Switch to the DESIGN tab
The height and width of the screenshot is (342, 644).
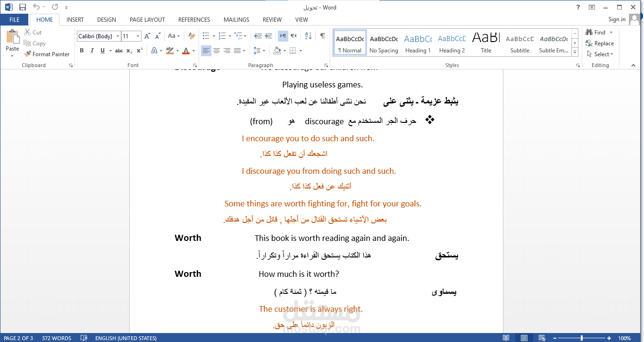[107, 20]
